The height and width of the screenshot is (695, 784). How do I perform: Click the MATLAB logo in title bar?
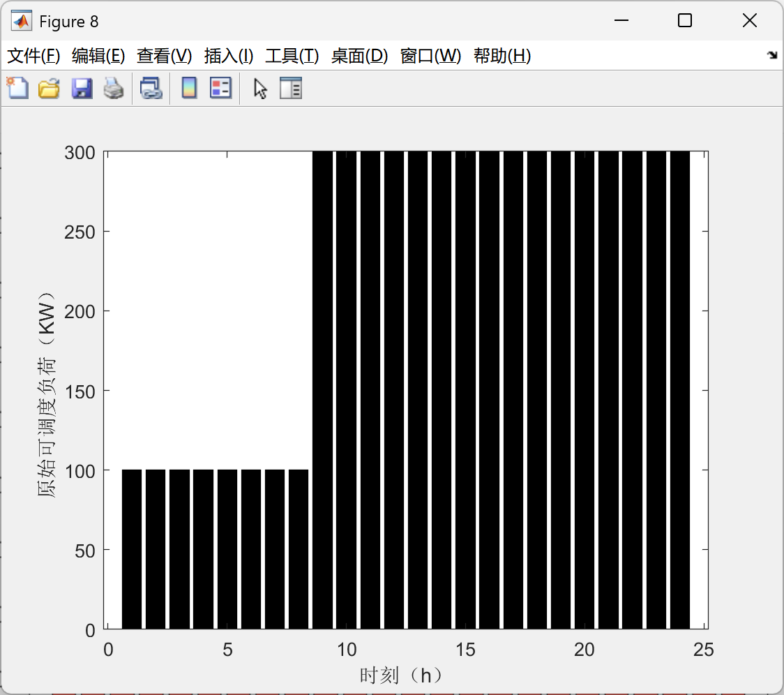(x=22, y=21)
